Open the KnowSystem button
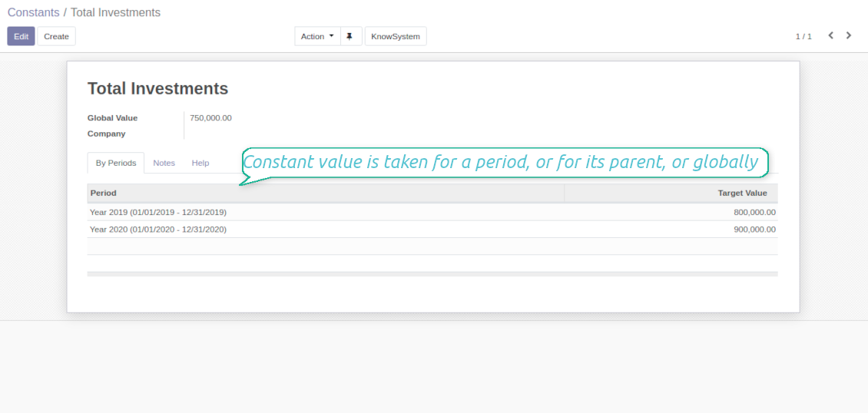The width and height of the screenshot is (868, 413). 395,36
